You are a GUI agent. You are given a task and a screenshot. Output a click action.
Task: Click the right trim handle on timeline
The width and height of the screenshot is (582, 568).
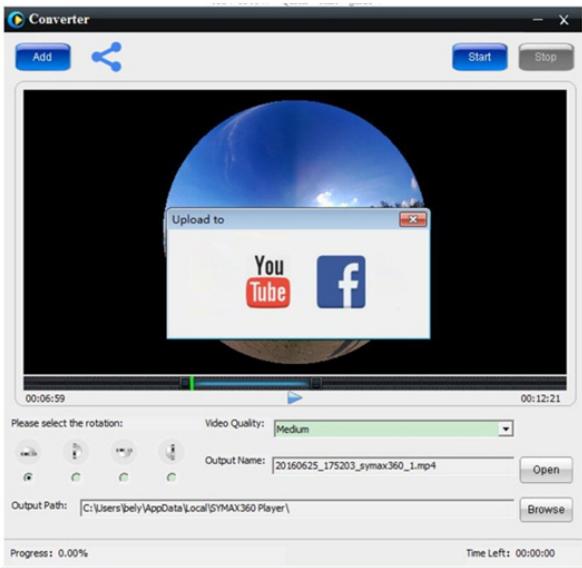[x=316, y=383]
